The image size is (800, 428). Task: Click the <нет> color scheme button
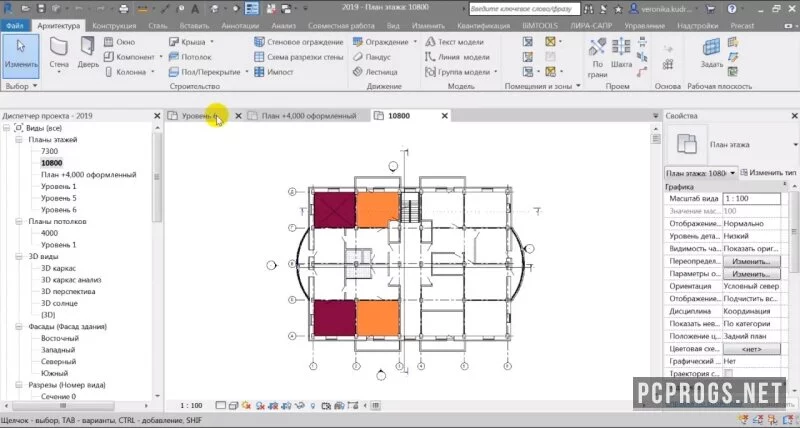tap(752, 349)
